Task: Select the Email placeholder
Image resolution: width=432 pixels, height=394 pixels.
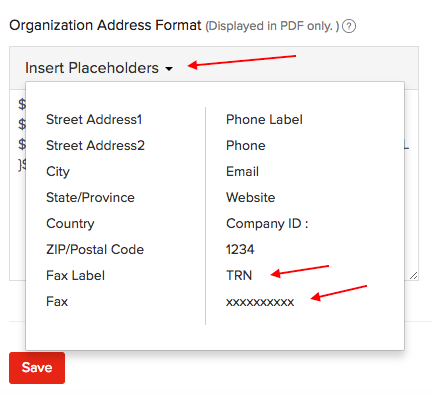Action: point(242,171)
